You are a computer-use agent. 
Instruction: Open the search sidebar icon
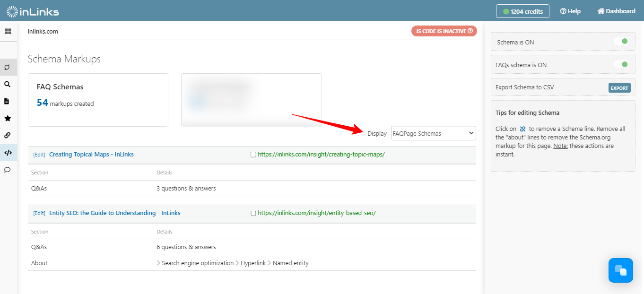pyautogui.click(x=8, y=84)
